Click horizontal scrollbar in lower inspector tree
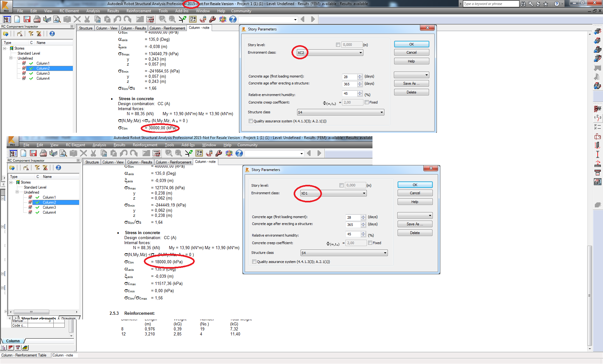 click(x=44, y=312)
